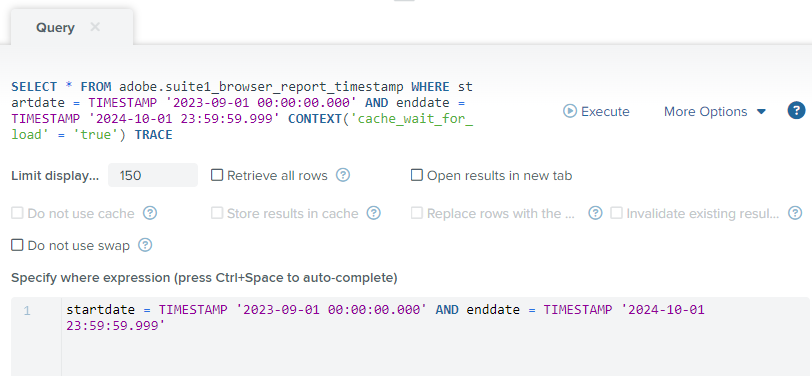
Task: Toggle Invalidate existing results checkbox
Action: [x=616, y=213]
